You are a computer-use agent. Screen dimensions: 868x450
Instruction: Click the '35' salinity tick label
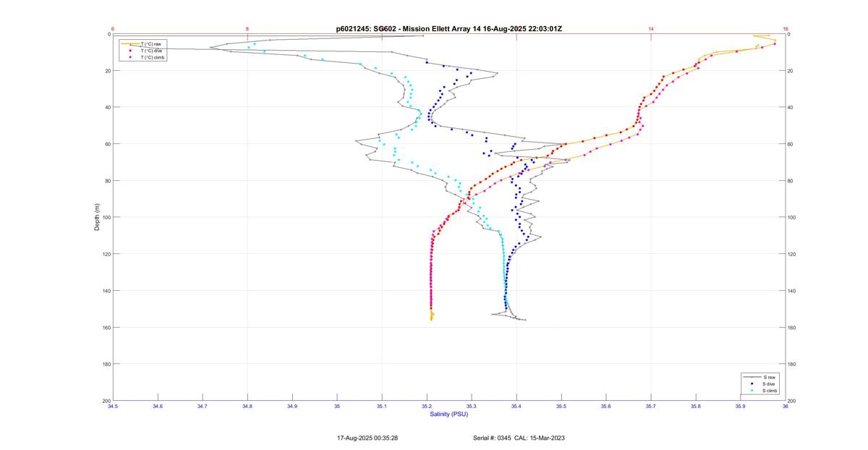[x=337, y=407]
